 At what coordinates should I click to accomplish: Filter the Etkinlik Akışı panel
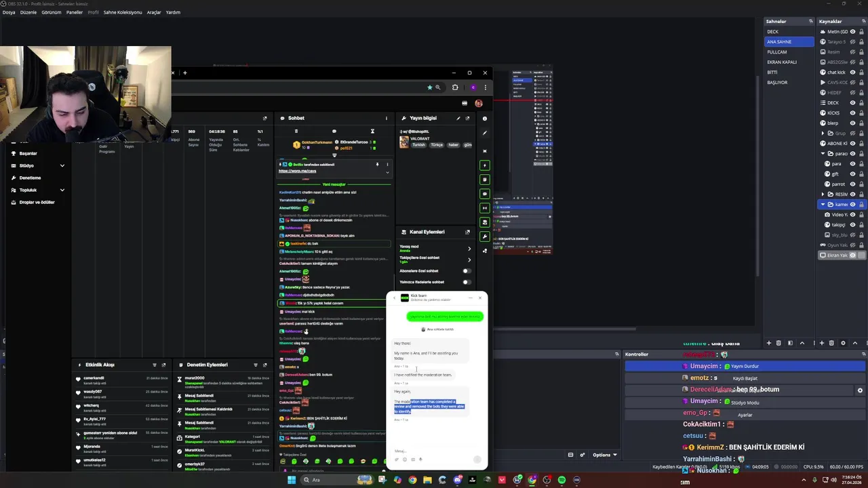pos(154,365)
